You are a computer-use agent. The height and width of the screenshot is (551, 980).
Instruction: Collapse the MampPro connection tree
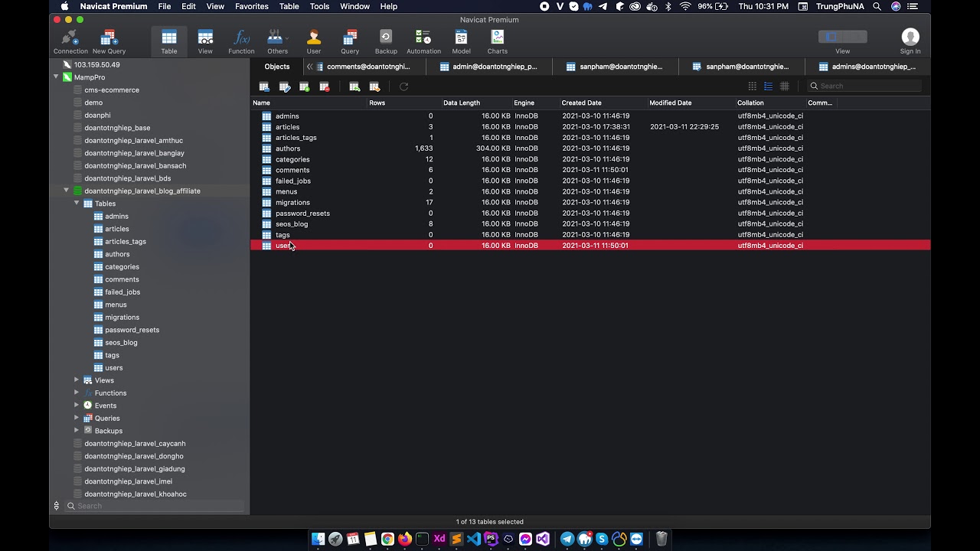click(x=56, y=77)
